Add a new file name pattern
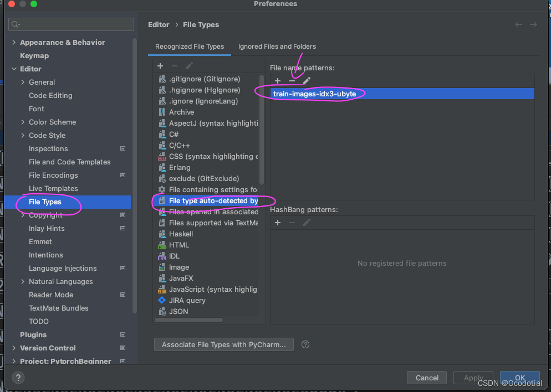The image size is (551, 392). point(278,81)
